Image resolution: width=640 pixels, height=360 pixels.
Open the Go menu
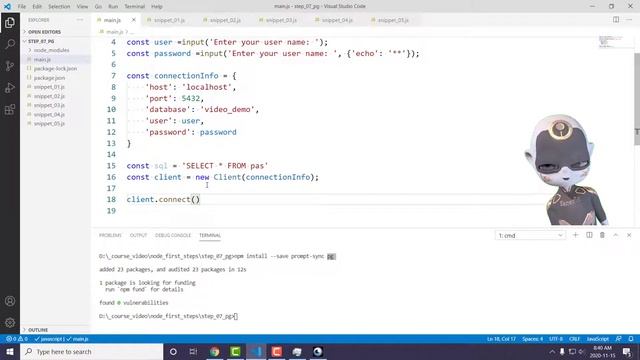[x=98, y=6]
